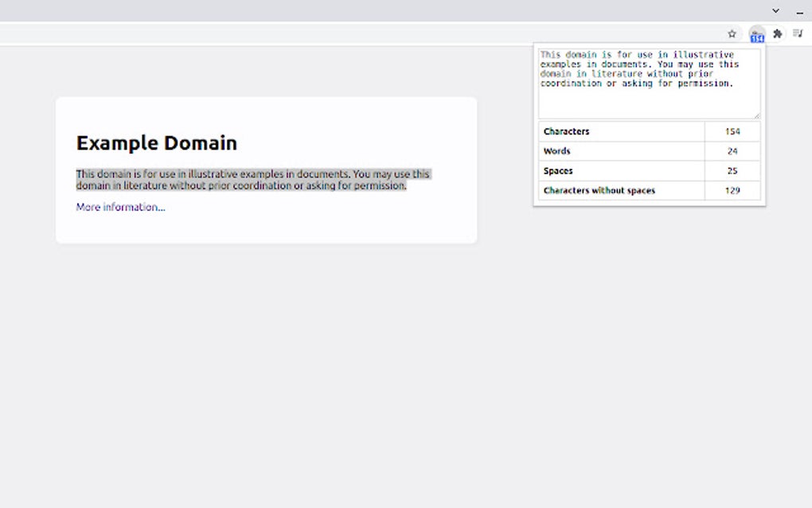The width and height of the screenshot is (812, 508).
Task: Click the puzzle icon to manage extensions
Action: tap(778, 33)
